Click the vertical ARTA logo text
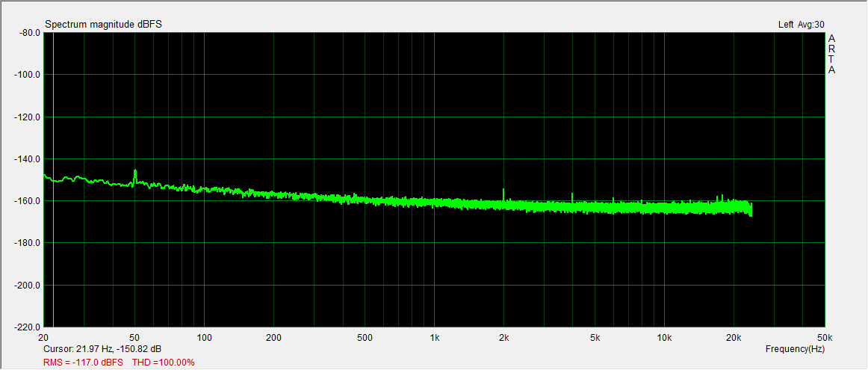Viewport: 868px width, 370px height. pyautogui.click(x=831, y=55)
